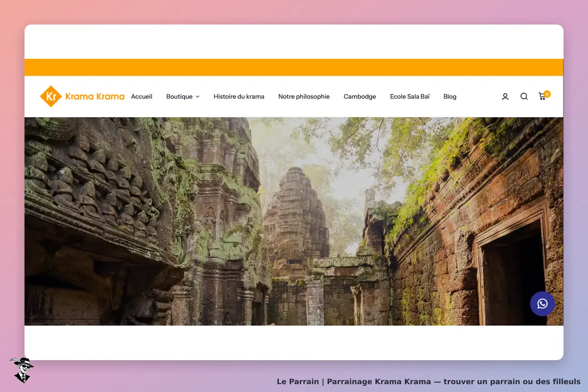
Task: Expand the Boutique dropdown chevron
Action: coord(197,97)
